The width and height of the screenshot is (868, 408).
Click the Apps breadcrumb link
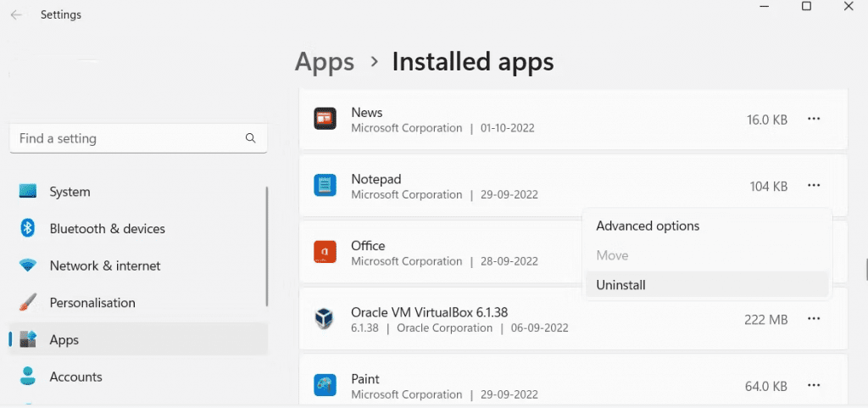coord(325,62)
